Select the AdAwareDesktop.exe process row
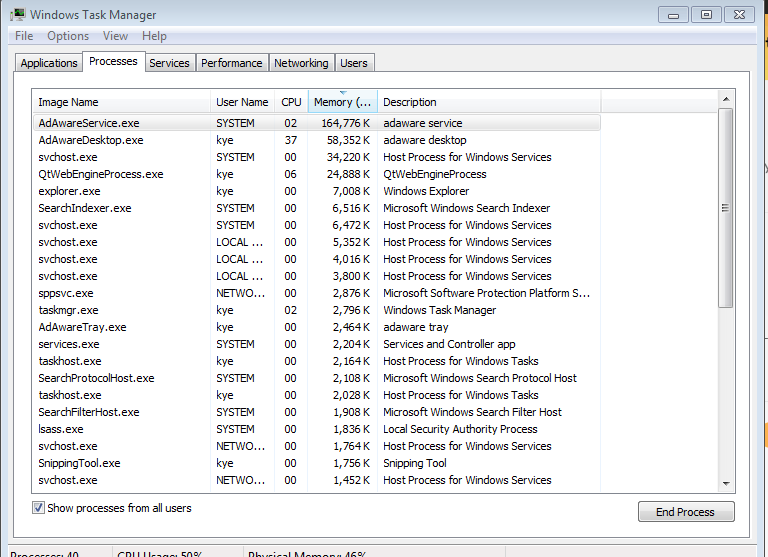768x557 pixels. (x=91, y=140)
